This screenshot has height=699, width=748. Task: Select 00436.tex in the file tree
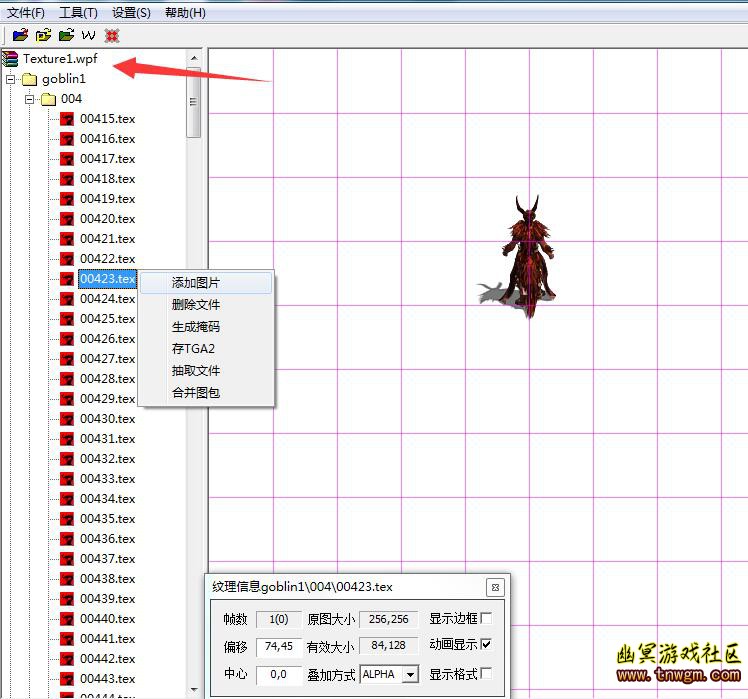[108, 539]
